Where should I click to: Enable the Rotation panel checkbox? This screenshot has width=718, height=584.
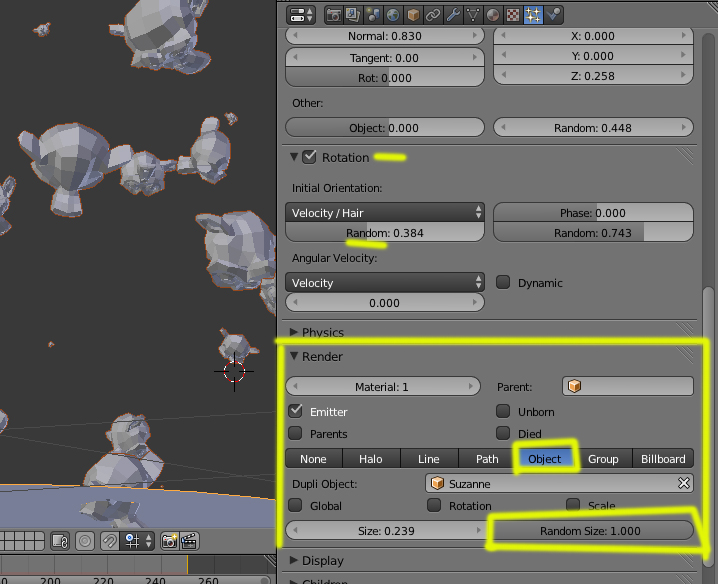tap(309, 157)
